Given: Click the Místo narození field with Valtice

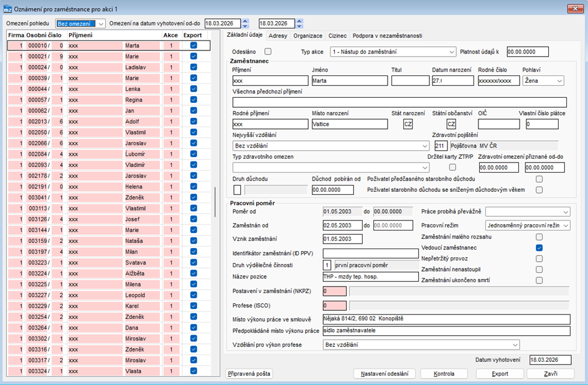Looking at the screenshot, I should [350, 125].
